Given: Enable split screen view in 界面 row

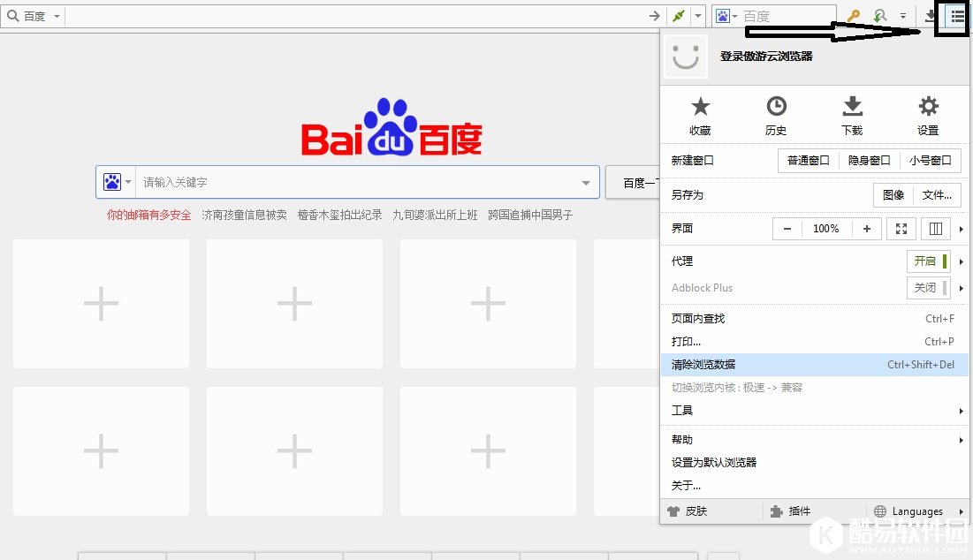Looking at the screenshot, I should click(935, 228).
